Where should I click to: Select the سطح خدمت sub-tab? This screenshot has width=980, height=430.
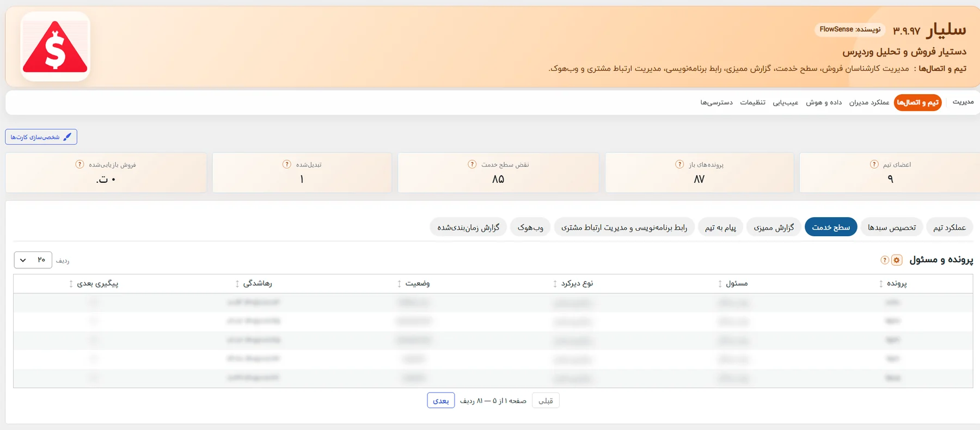coord(831,228)
